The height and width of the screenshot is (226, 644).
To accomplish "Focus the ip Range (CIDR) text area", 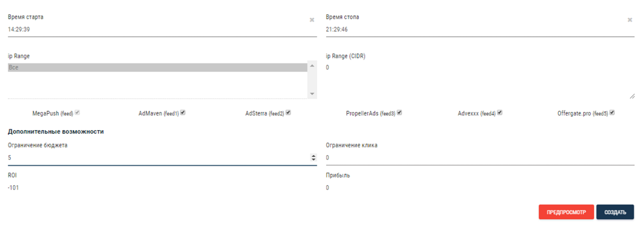I will [x=480, y=81].
